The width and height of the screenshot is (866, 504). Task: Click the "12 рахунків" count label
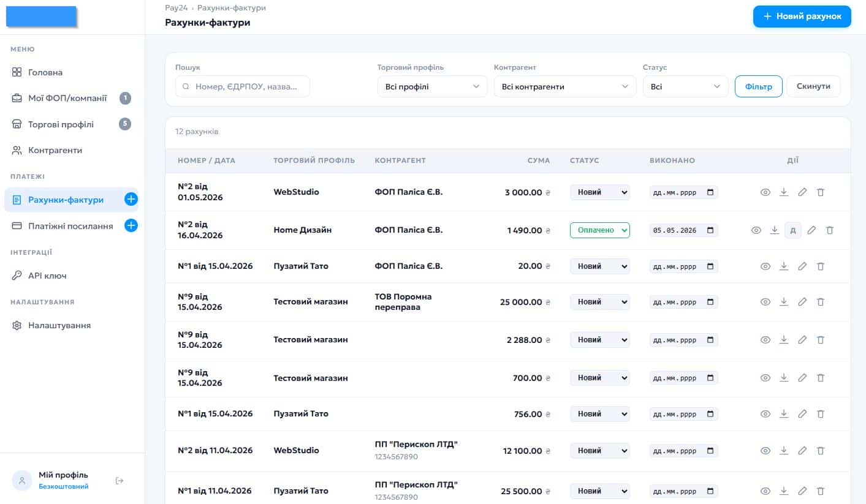(x=197, y=132)
